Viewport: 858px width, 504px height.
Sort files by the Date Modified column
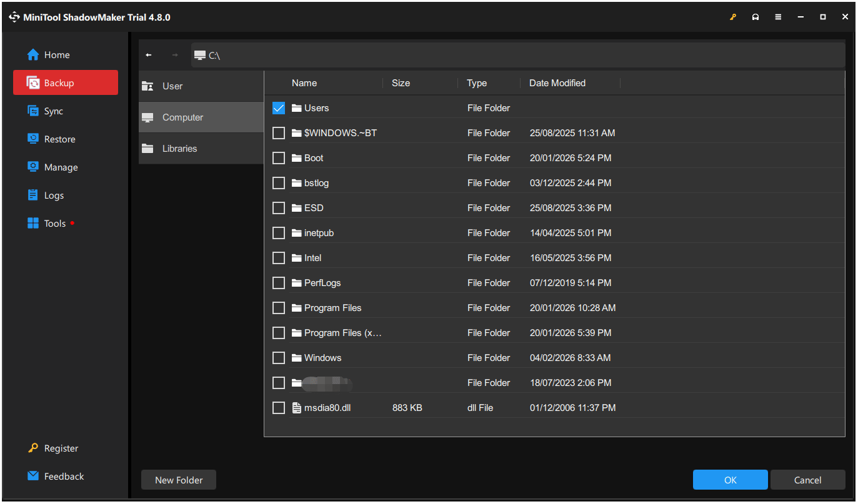(x=557, y=82)
